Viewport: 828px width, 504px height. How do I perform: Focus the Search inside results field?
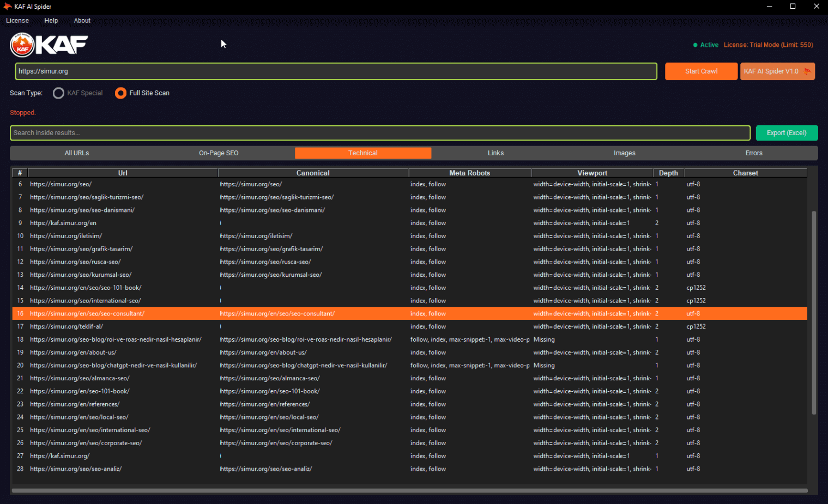coord(379,133)
